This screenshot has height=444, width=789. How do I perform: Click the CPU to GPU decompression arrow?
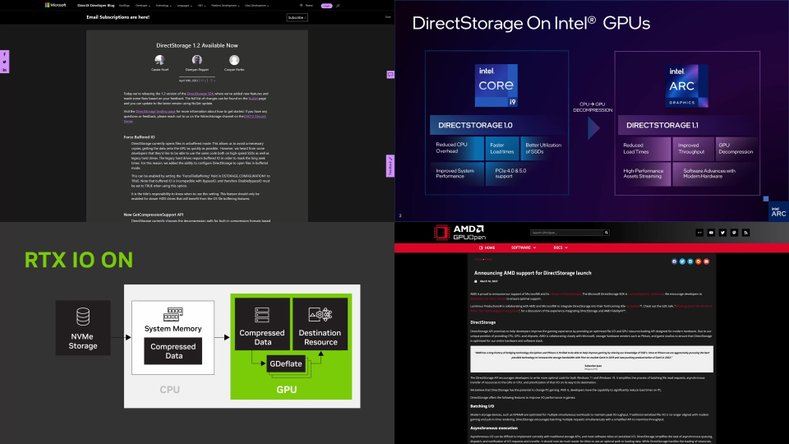click(x=593, y=128)
